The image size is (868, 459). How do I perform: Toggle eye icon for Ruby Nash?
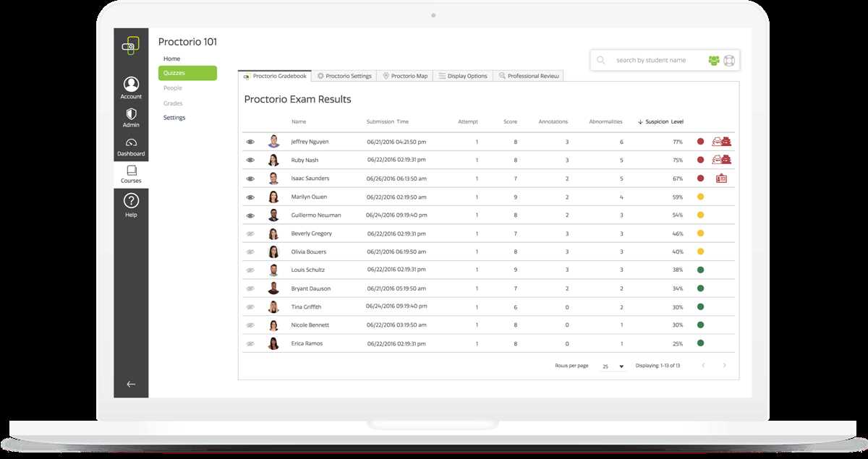click(250, 160)
